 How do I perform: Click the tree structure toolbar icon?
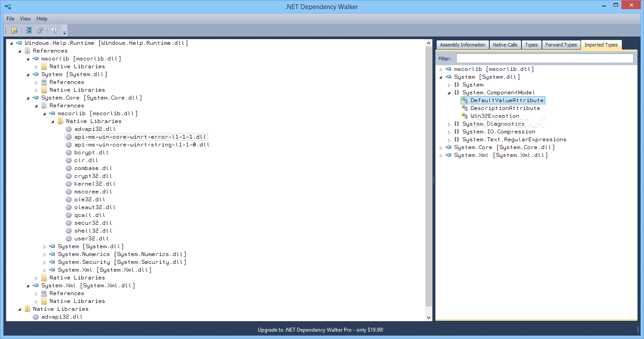point(28,30)
